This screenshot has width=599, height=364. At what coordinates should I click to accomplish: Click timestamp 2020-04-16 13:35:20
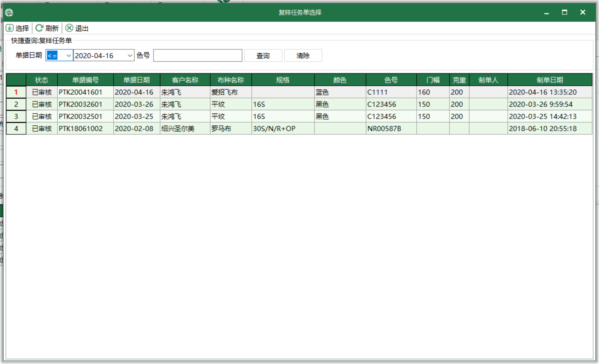550,92
